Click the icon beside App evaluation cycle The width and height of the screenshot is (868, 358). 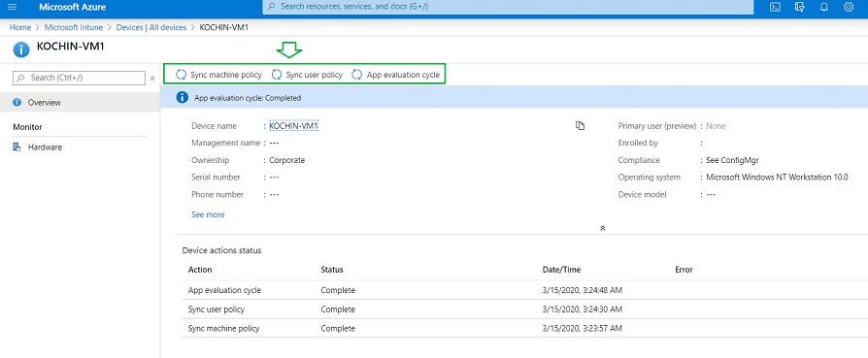coord(357,74)
